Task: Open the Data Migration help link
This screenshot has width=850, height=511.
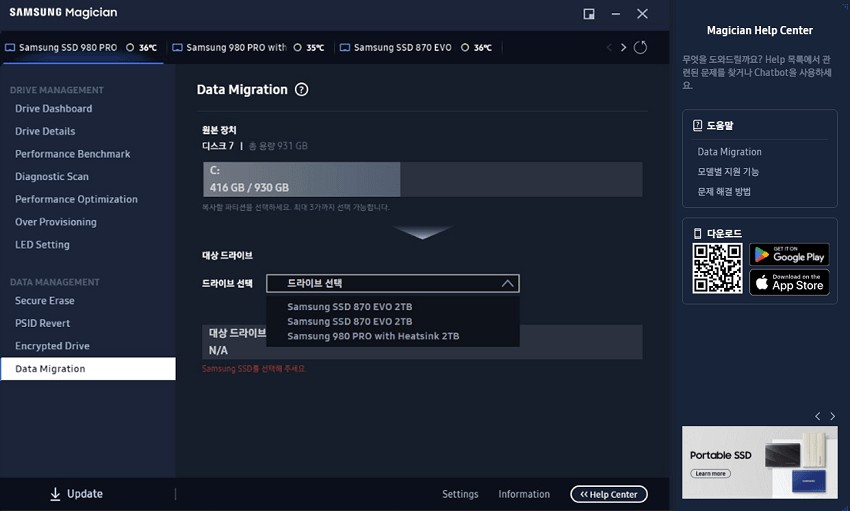Action: [x=729, y=152]
